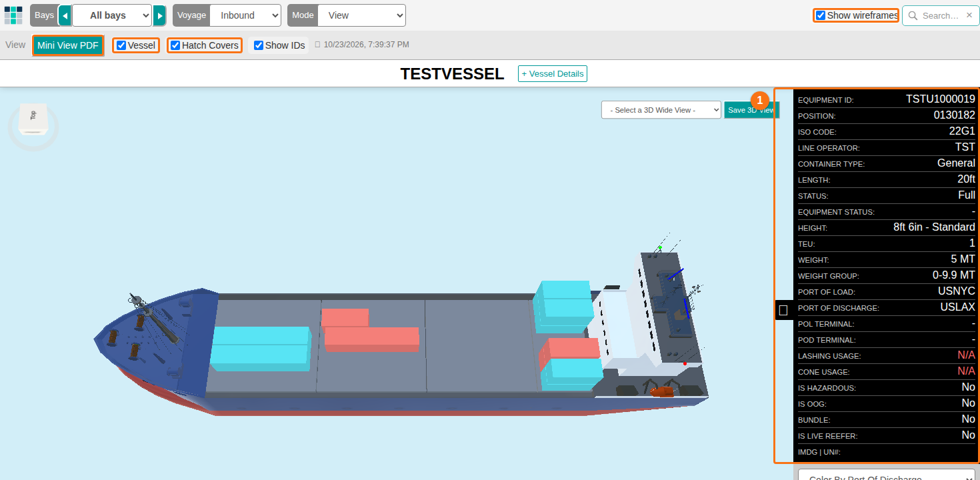The width and height of the screenshot is (980, 480).
Task: Toggle the Show wireframes checkbox
Action: [821, 15]
